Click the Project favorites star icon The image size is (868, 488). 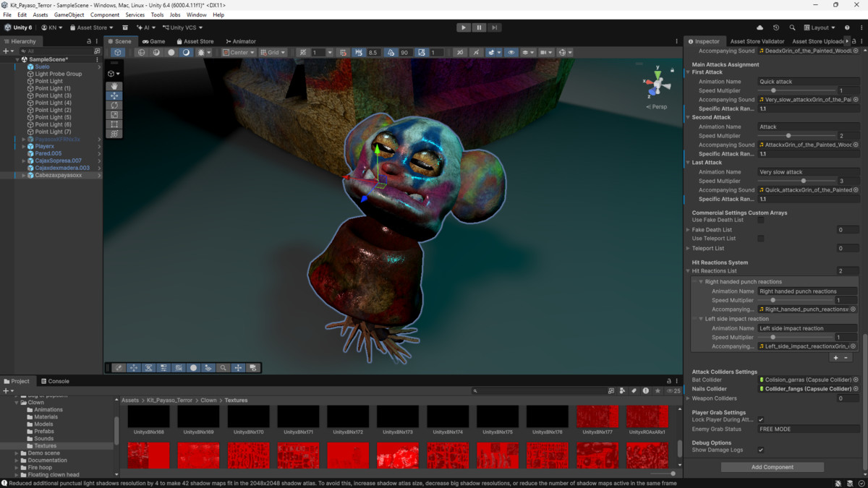click(657, 390)
